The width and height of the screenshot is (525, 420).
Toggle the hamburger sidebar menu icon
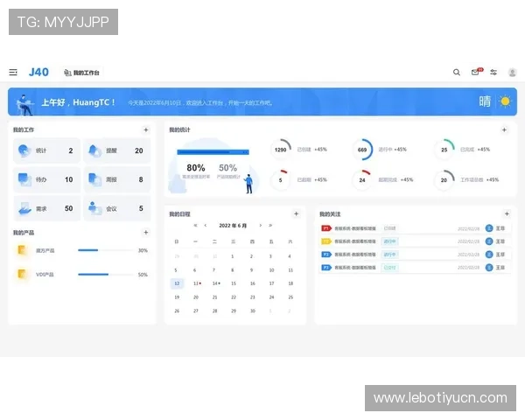(x=13, y=73)
